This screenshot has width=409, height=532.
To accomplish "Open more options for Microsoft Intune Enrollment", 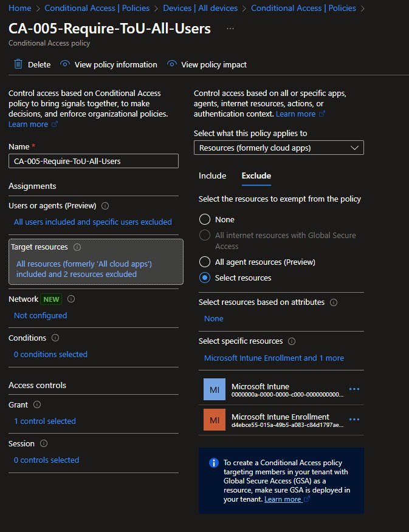I will click(x=354, y=420).
